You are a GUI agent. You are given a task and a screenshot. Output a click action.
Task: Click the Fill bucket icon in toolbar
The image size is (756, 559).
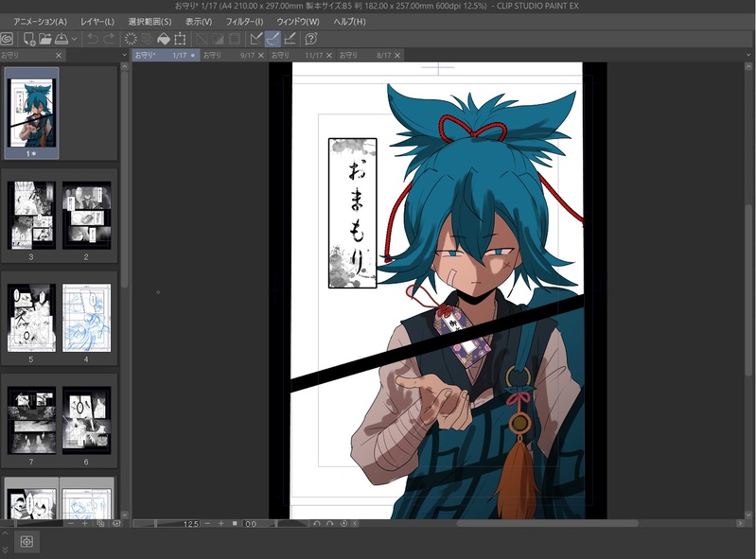tap(164, 39)
